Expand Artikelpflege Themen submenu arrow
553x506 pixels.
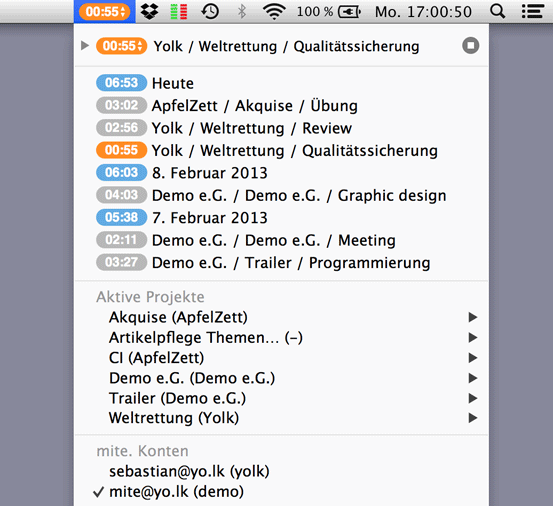pos(473,337)
